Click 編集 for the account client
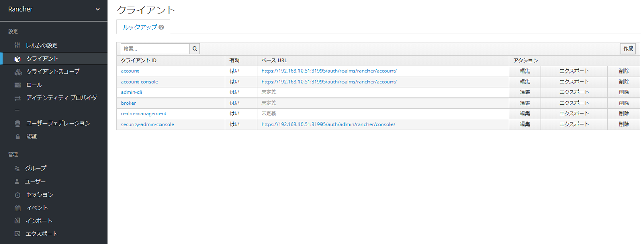Screen dimensions: 644x244 tap(525, 71)
